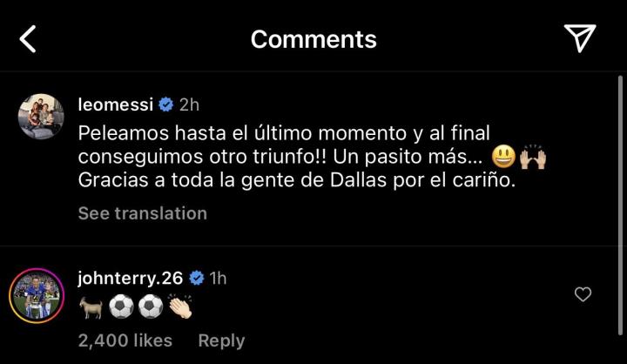Viewport: 627px width, 364px height.
Task: Tap the clapping hands emoji in the comment
Action: (x=180, y=307)
